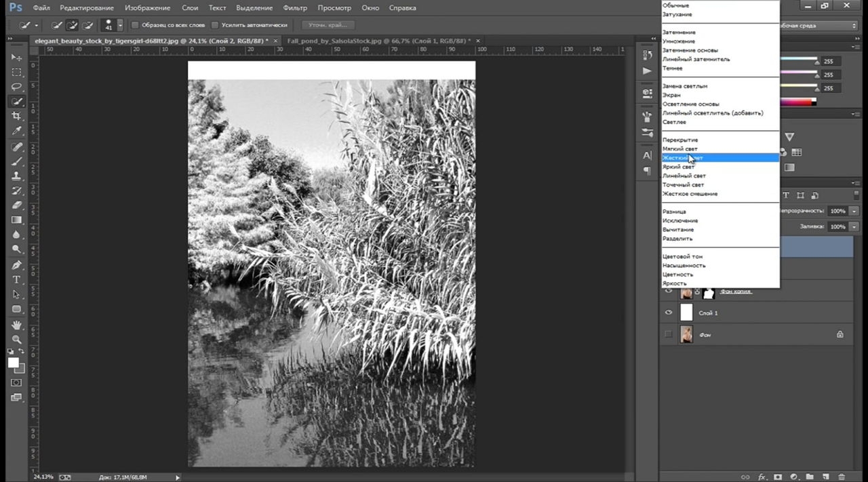The width and height of the screenshot is (868, 482).
Task: Click the Subtract from selection mode icon
Action: tap(87, 25)
